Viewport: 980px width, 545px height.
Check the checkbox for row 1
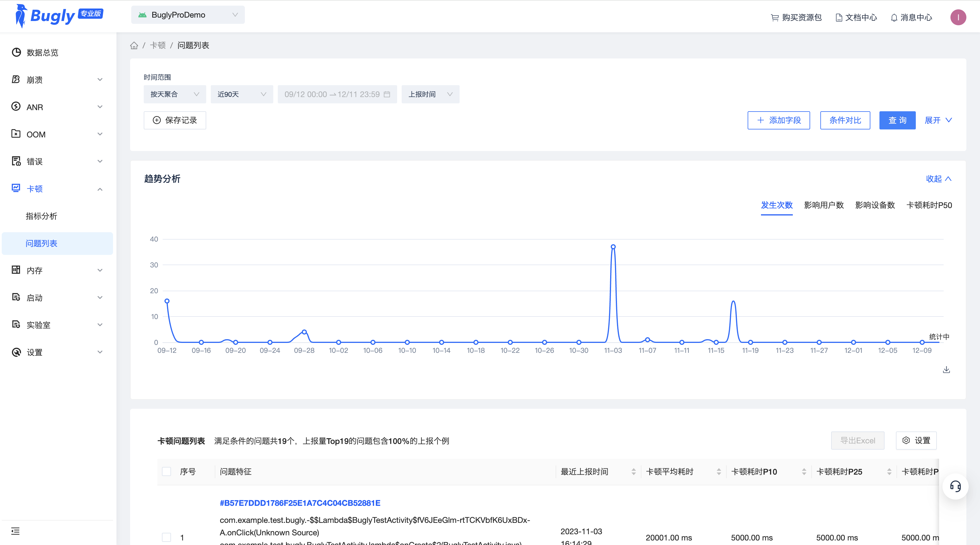pyautogui.click(x=166, y=537)
